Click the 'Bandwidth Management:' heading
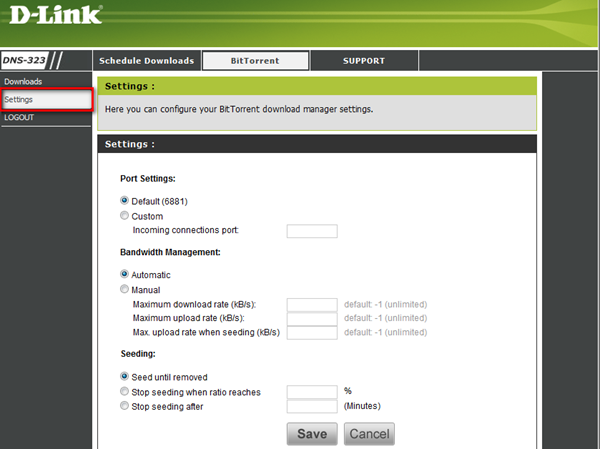Viewport: 600px width, 449px height. coord(170,252)
